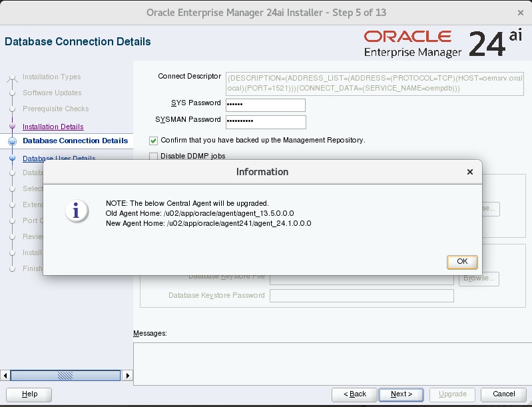Click the NOTE about Central Agent upgrade
This screenshot has width=532, height=407.
point(187,203)
